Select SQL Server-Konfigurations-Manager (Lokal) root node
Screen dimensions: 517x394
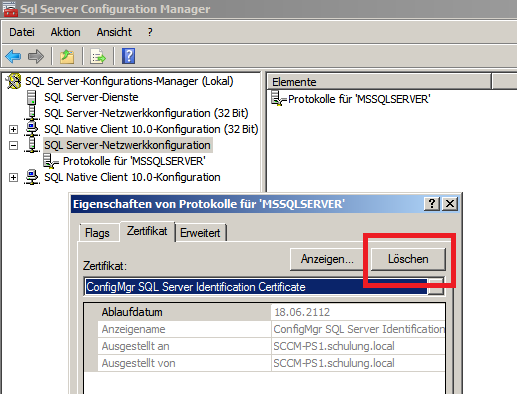tap(129, 81)
